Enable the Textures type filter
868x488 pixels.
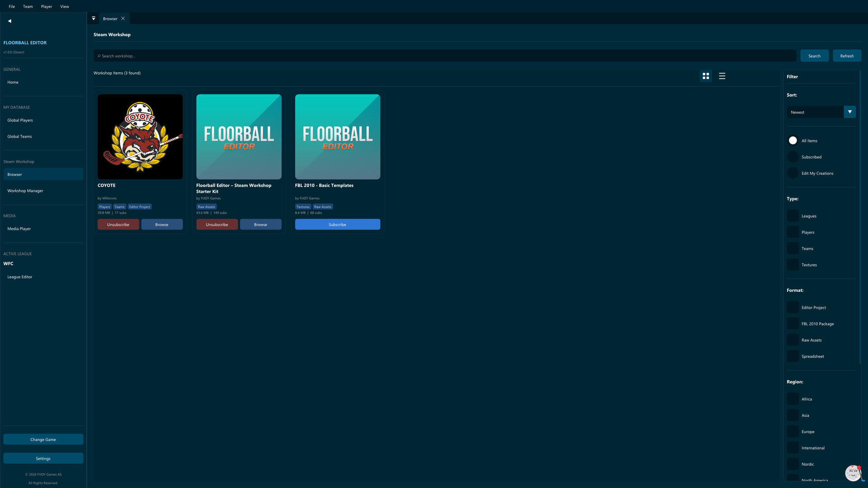(793, 264)
